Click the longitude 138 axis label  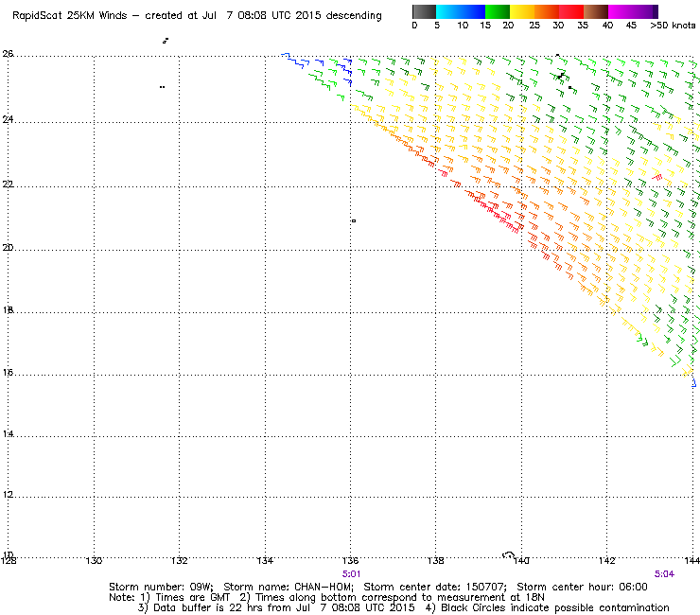(x=436, y=560)
